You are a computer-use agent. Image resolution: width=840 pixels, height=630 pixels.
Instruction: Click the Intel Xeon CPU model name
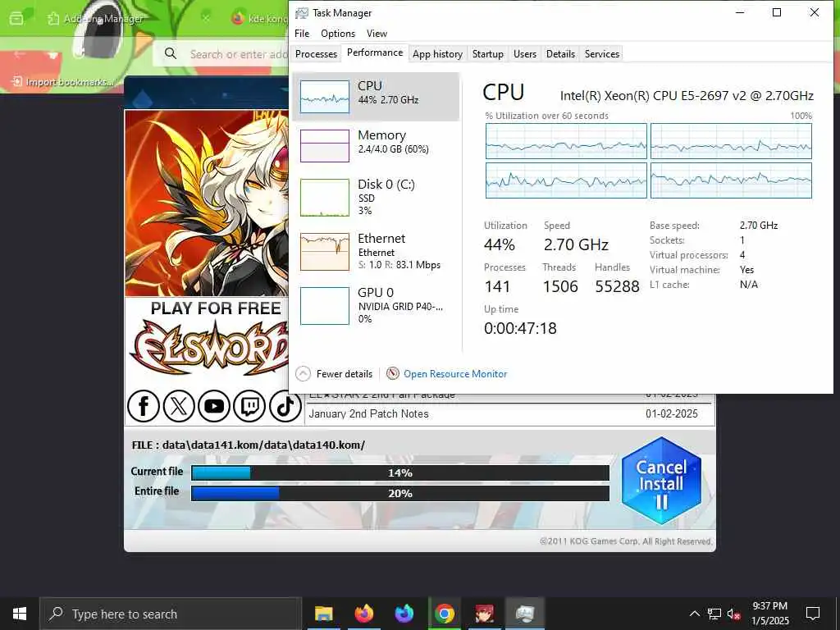point(687,96)
